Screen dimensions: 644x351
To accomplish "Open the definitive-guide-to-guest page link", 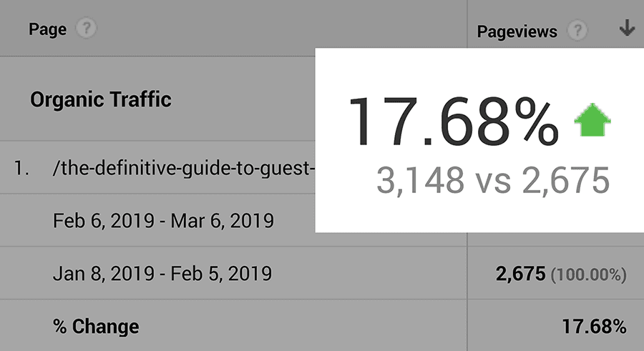I will pos(184,169).
